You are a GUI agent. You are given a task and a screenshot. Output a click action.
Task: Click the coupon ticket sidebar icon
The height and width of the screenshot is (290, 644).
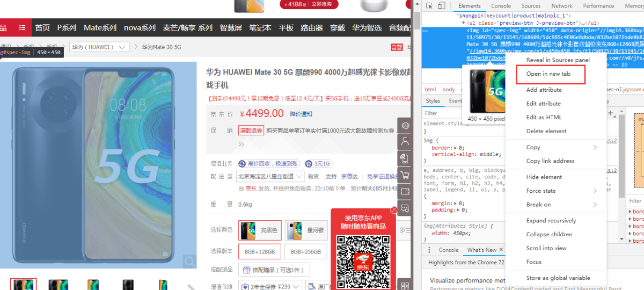405,192
